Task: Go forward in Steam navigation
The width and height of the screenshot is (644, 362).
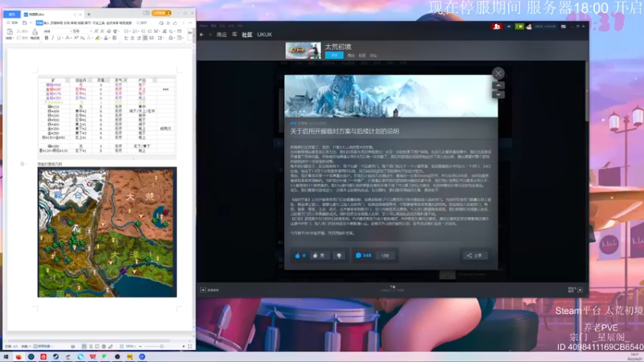Action: (210, 35)
